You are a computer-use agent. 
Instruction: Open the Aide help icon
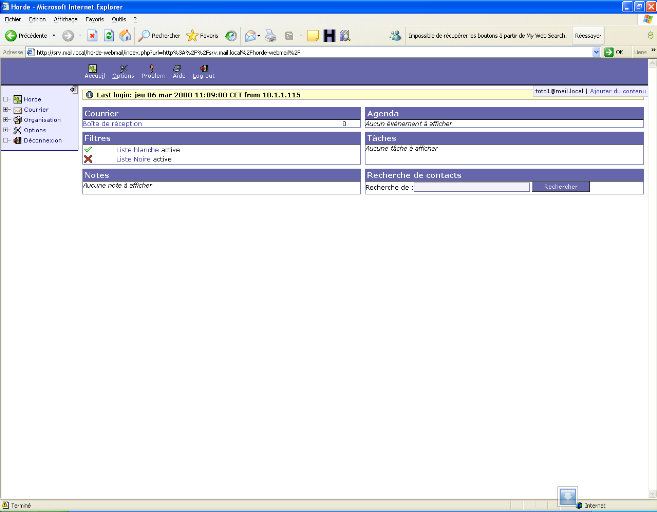[x=177, y=68]
